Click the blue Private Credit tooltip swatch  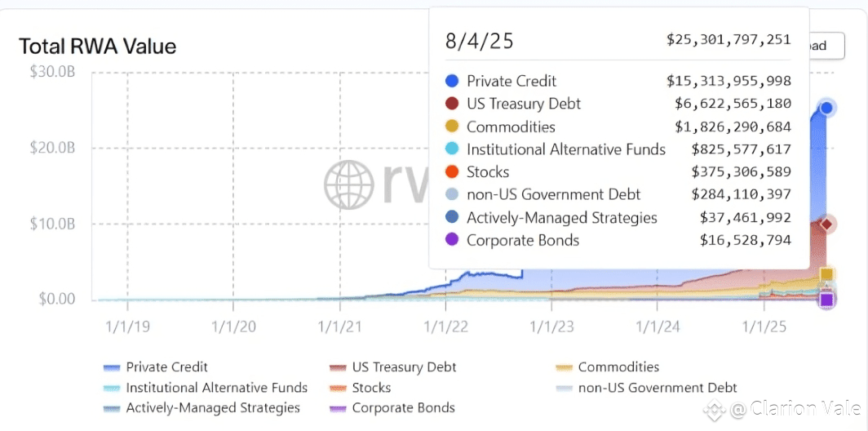coord(452,81)
